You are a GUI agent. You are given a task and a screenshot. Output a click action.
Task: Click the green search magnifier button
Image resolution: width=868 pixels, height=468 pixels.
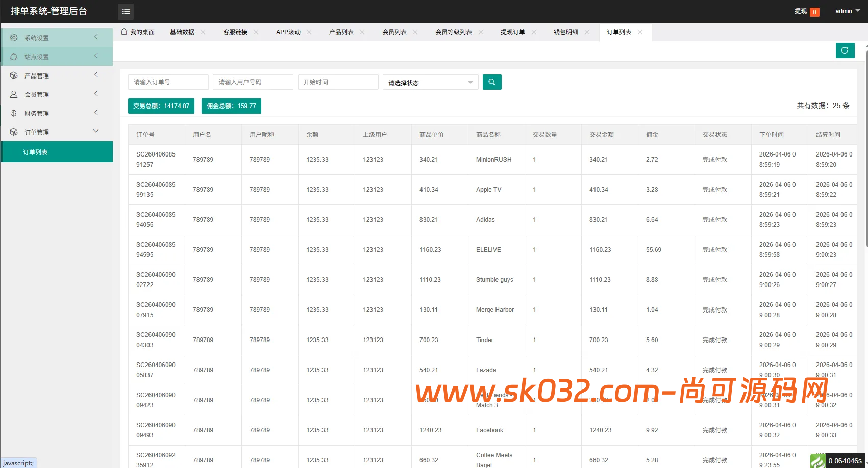point(492,82)
